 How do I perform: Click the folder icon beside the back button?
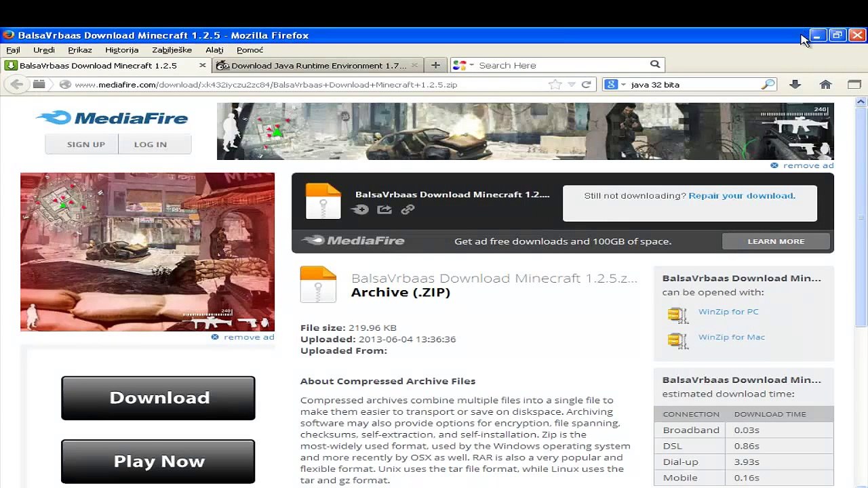coord(39,85)
